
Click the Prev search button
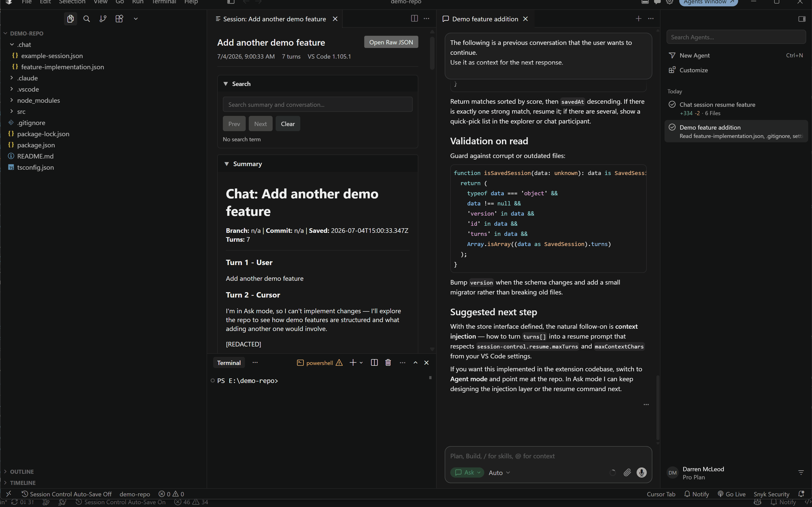pyautogui.click(x=234, y=124)
